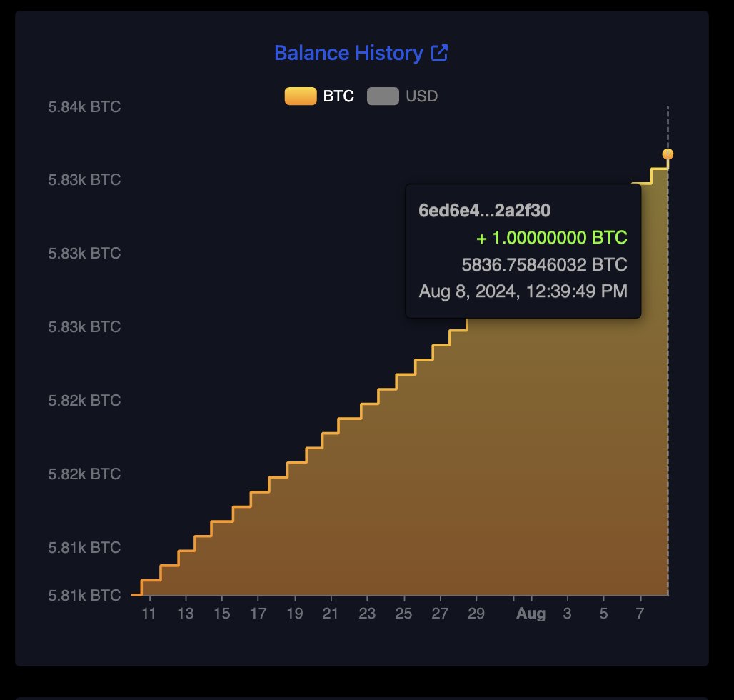
Task: Click the 5.84k BTC y-axis label
Action: (84, 106)
